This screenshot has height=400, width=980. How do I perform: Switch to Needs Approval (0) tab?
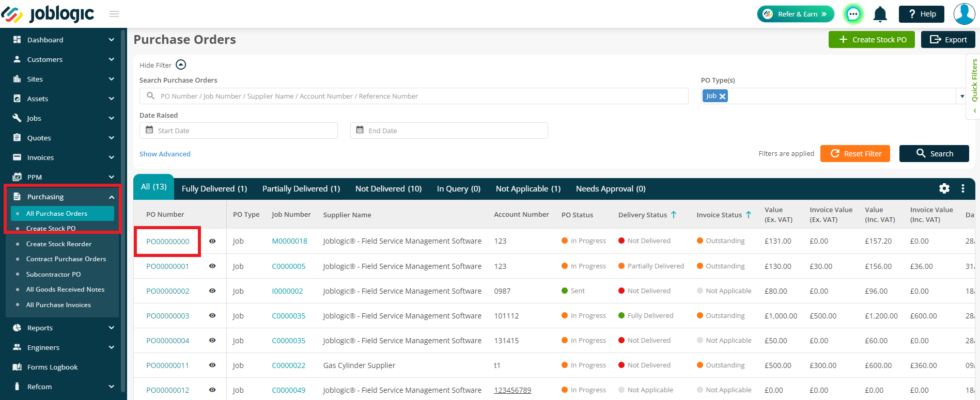pos(611,189)
